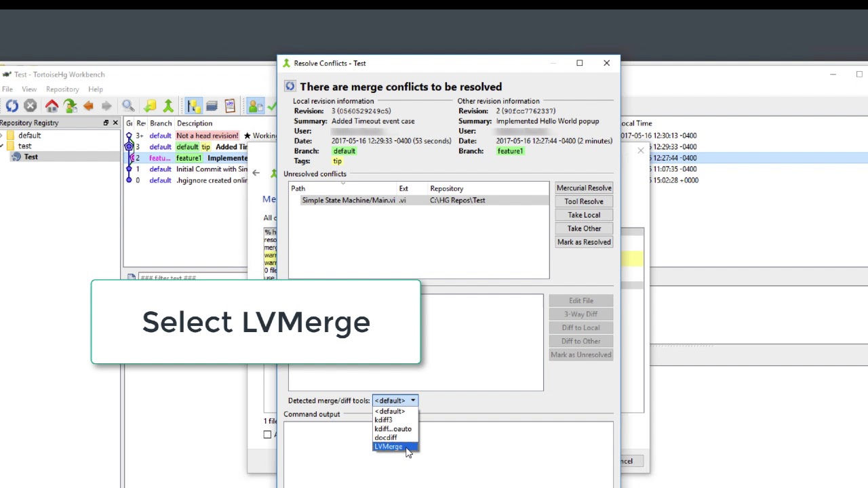This screenshot has height=488, width=868.
Task: Click the Tool Resolve button
Action: point(584,201)
